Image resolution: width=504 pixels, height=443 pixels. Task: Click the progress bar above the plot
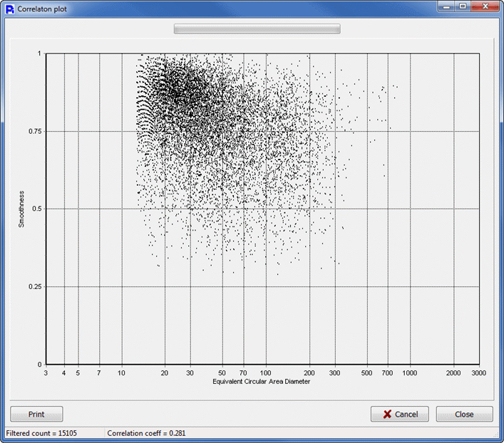coord(257,29)
